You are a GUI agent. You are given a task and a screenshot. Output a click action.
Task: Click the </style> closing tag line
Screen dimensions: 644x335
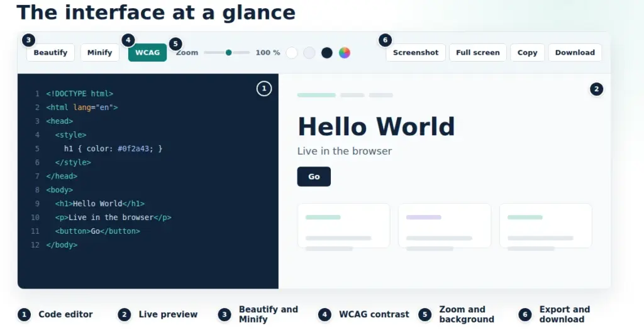73,163
